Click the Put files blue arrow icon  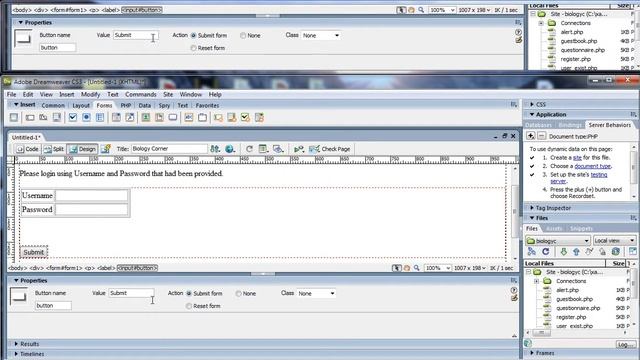(576, 251)
